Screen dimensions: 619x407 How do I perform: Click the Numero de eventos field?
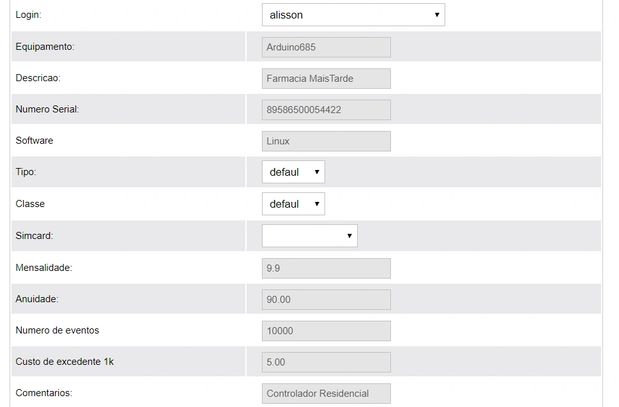326,331
